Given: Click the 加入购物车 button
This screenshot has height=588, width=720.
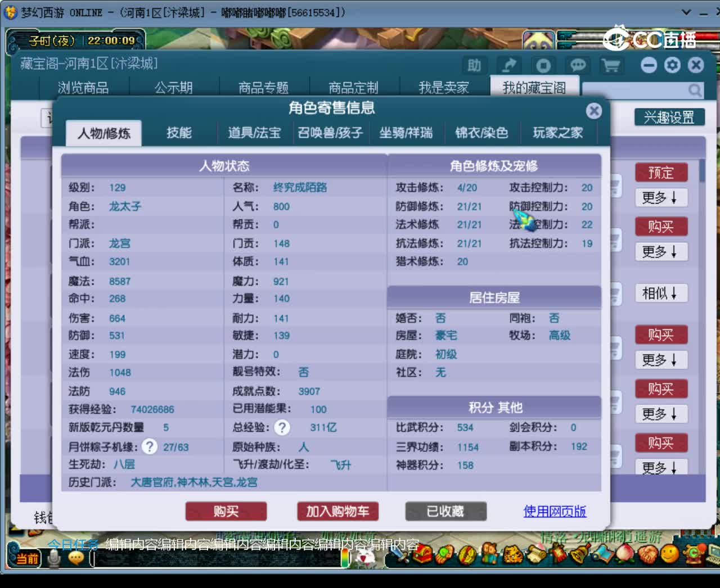Looking at the screenshot, I should pyautogui.click(x=337, y=512).
